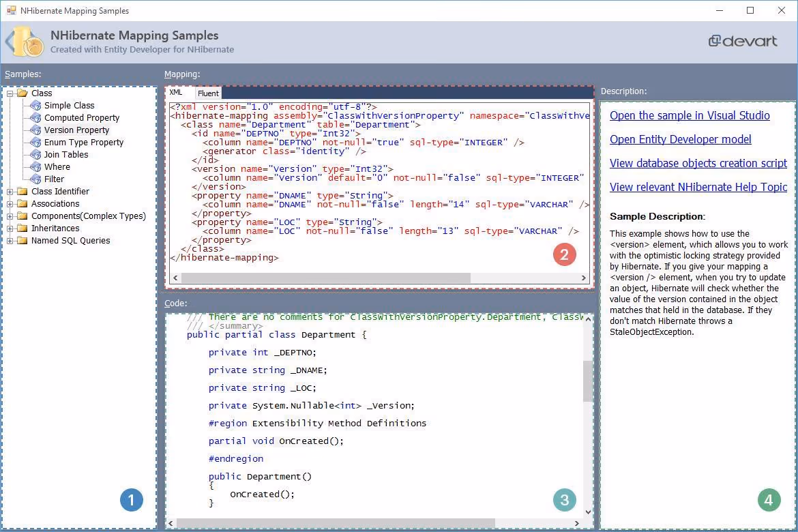Screen dimensions: 798x532
Task: Close the NHibernate Mapping Samples window
Action: (782, 10)
